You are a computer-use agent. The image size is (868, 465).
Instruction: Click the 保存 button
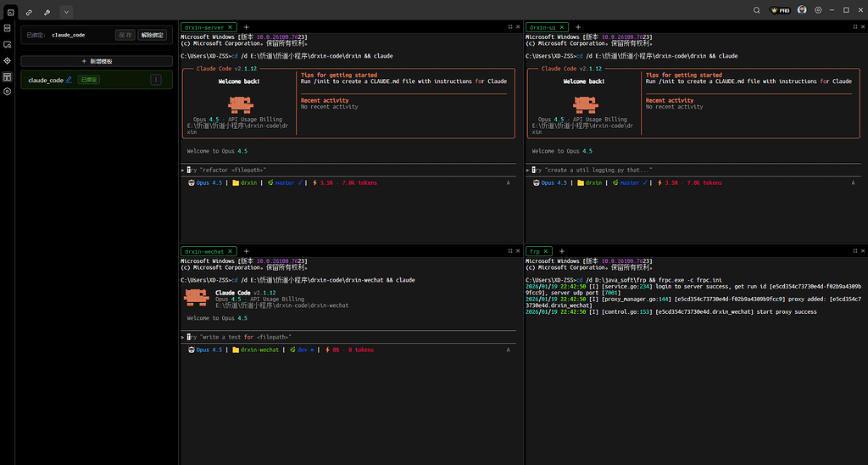(x=125, y=35)
